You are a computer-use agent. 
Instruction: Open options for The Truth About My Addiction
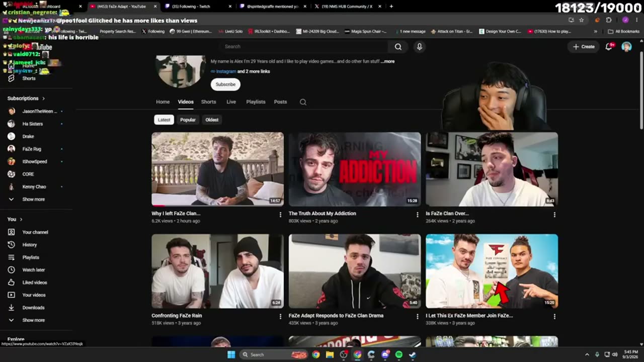[417, 215]
